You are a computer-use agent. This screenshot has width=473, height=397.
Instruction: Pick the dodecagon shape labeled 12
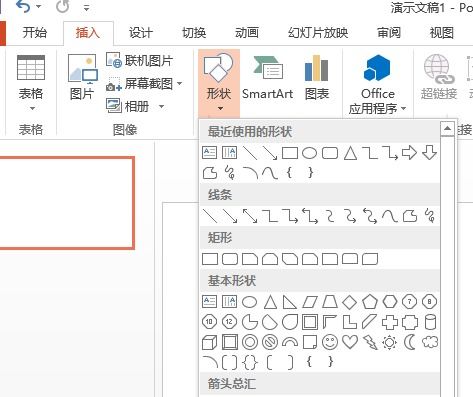tap(229, 322)
